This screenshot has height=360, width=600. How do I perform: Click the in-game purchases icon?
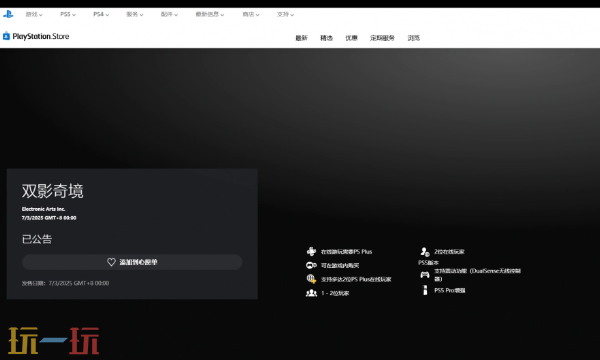(x=311, y=265)
